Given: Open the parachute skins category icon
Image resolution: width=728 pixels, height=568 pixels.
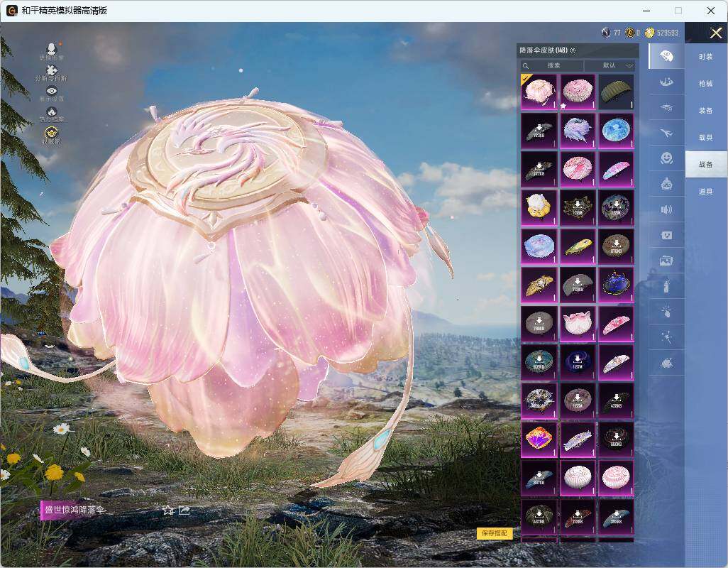Looking at the screenshot, I should (666, 56).
